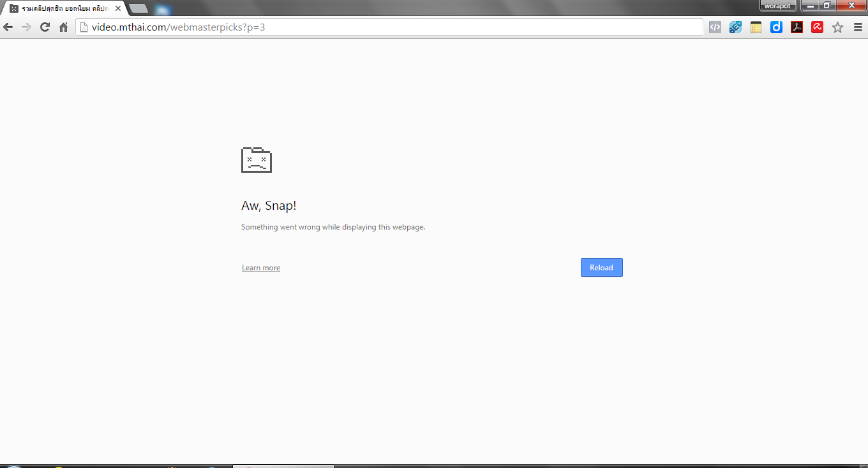Image resolution: width=868 pixels, height=468 pixels.
Task: Click 'Something went wrong' message text
Action: (x=333, y=227)
